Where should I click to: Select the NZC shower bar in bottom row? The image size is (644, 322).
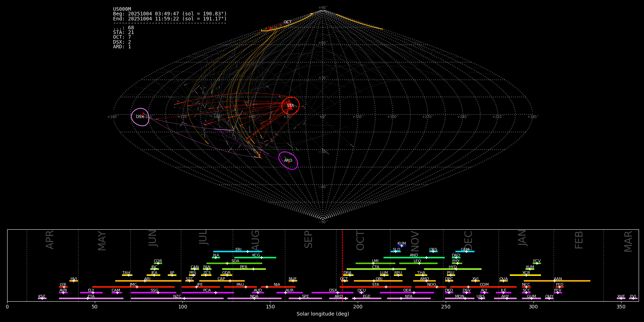[177, 298]
